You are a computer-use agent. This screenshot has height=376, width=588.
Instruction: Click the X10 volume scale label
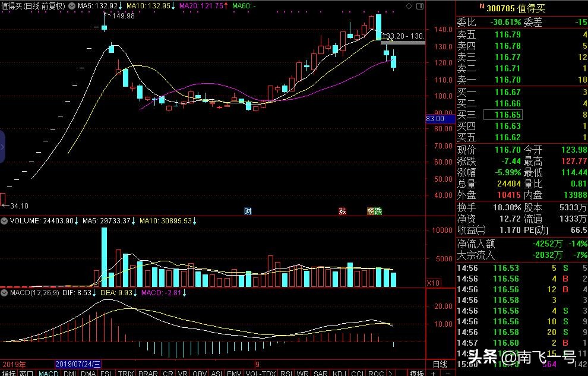(433, 283)
